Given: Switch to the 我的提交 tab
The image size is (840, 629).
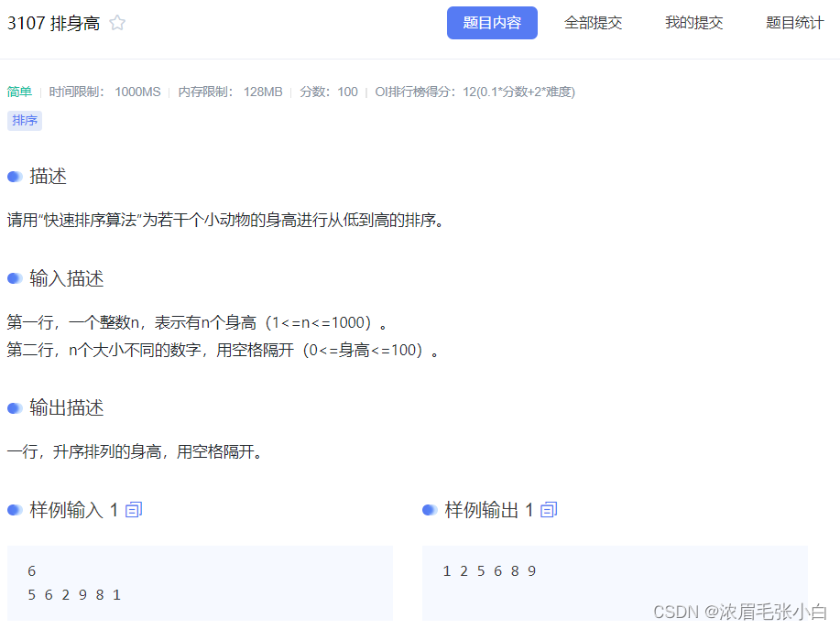Looking at the screenshot, I should (693, 23).
